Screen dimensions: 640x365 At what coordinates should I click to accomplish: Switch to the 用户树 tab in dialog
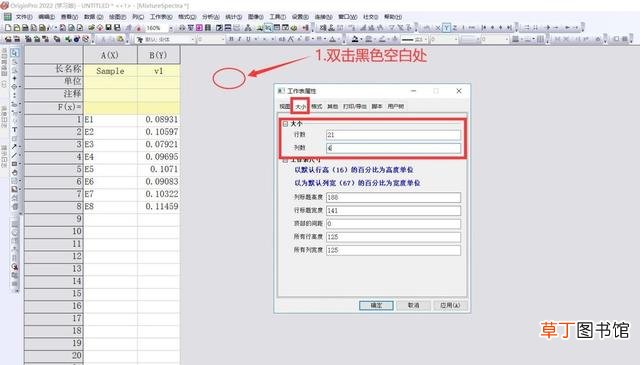point(396,106)
